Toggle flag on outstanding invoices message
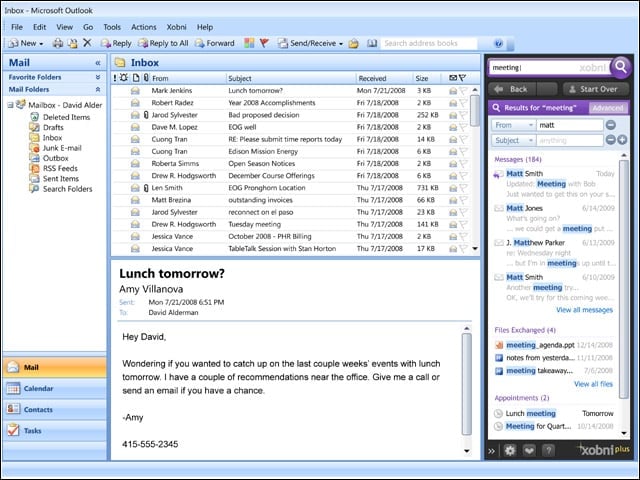 coord(463,200)
